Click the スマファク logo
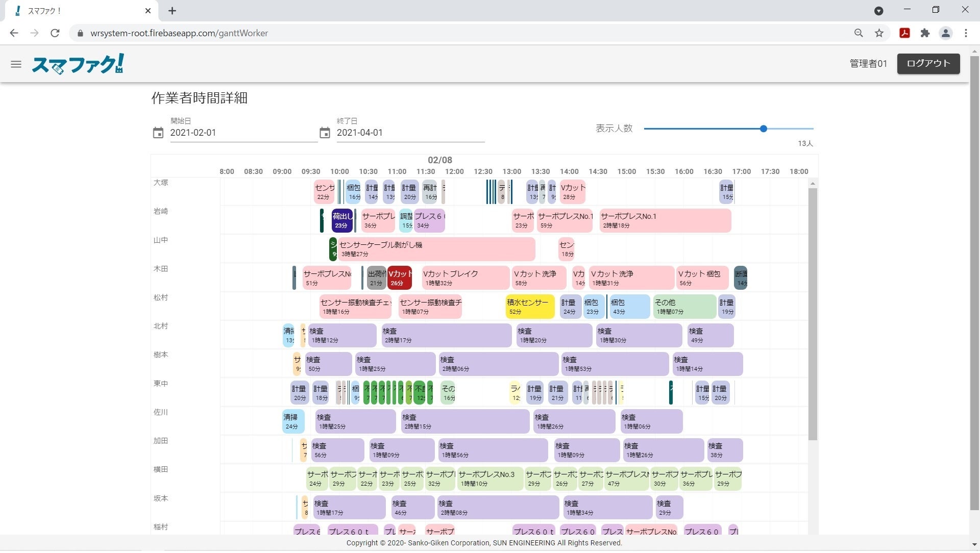The height and width of the screenshot is (553, 980). 78,64
